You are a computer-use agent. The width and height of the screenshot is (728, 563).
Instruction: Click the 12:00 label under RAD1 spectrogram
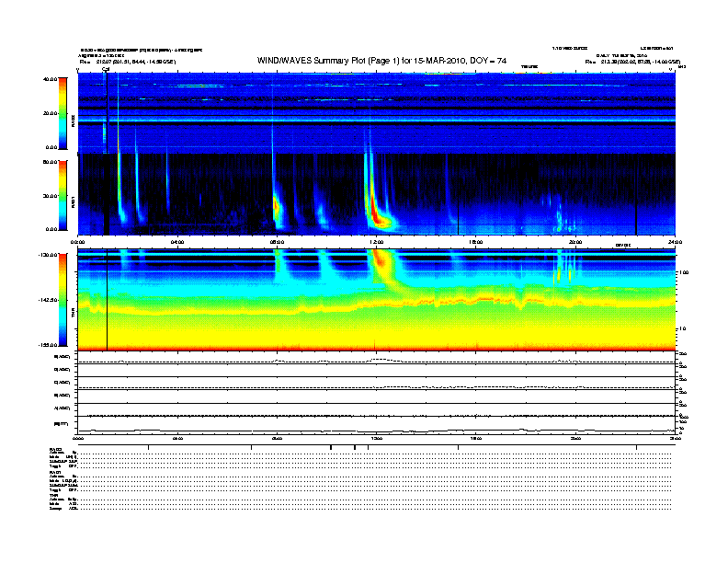coord(377,242)
